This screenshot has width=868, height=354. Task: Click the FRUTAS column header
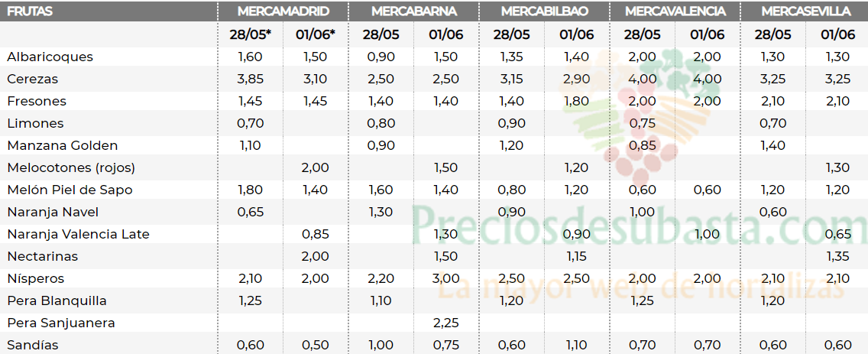30,11
